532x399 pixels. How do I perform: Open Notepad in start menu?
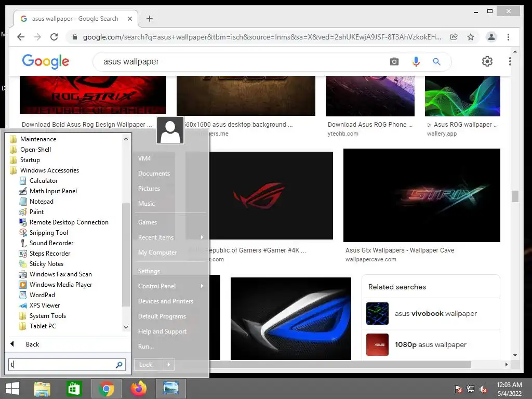click(42, 202)
